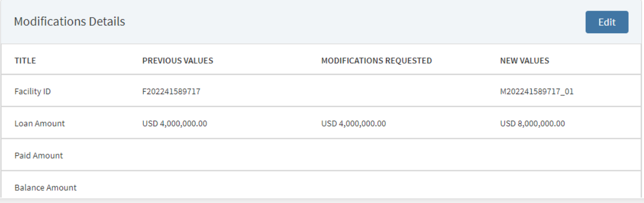The image size is (644, 203).
Task: Click new loan amount USD 8,000,000.00
Action: tap(532, 123)
